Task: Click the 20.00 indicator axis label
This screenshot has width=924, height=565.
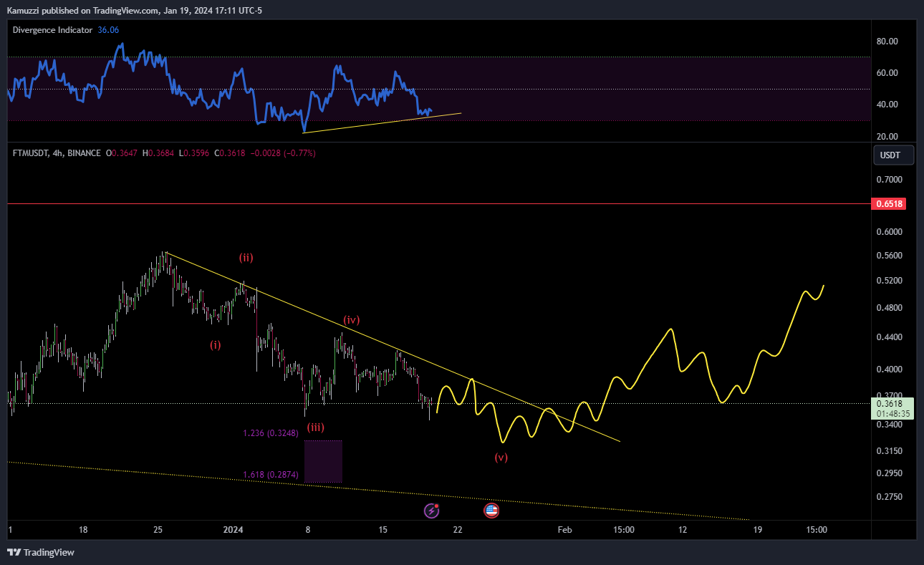Action: point(887,137)
